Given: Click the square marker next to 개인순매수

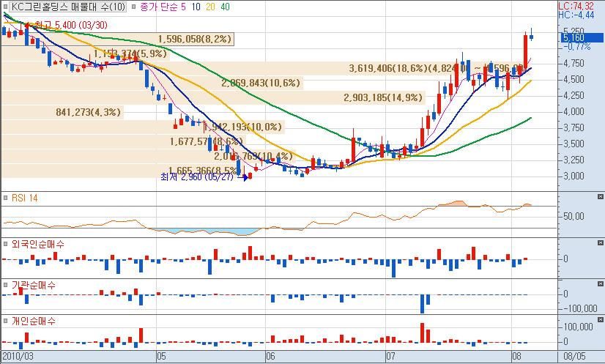Looking at the screenshot, I should pos(5,321).
